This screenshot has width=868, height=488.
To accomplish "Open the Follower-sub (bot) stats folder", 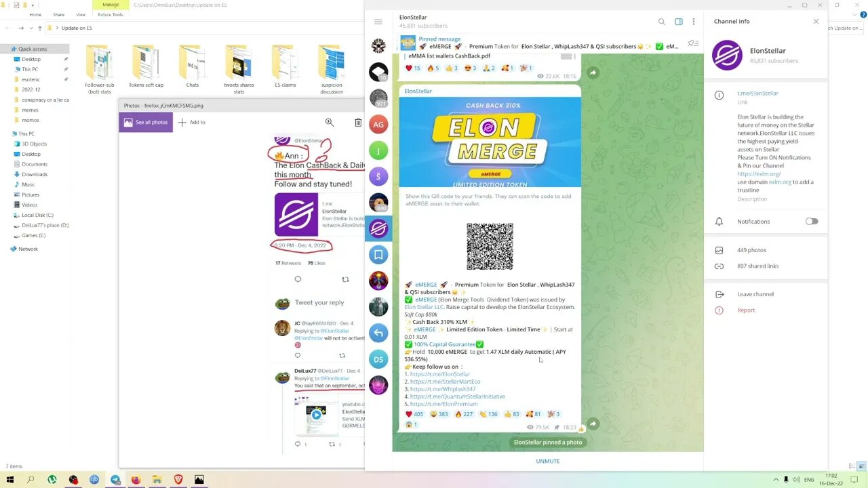I will coord(100,69).
